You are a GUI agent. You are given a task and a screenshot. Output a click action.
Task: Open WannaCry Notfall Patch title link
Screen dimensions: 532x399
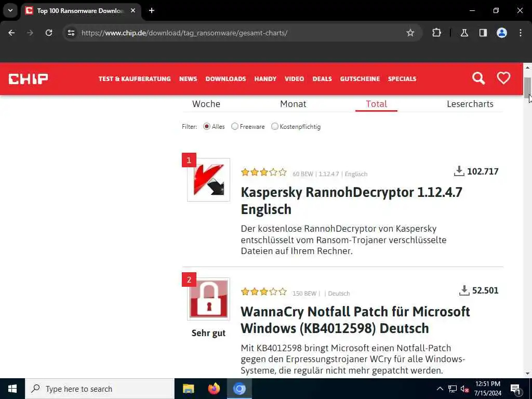click(x=355, y=320)
